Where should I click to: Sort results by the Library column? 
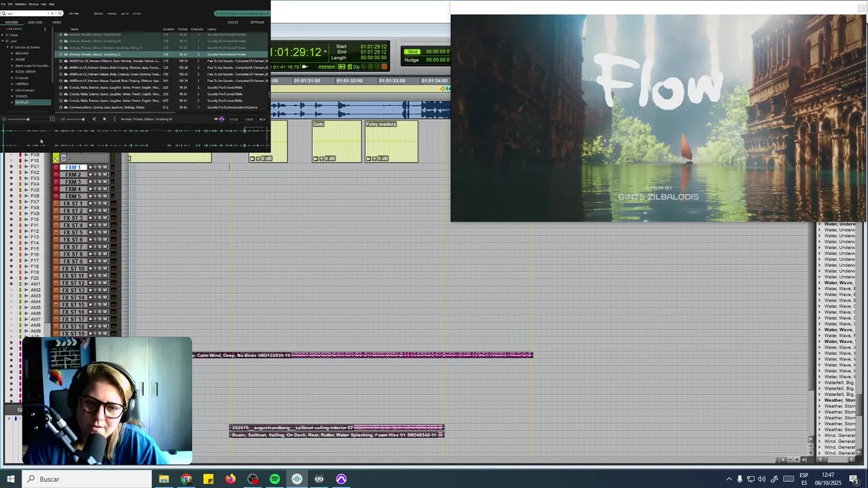pyautogui.click(x=212, y=29)
